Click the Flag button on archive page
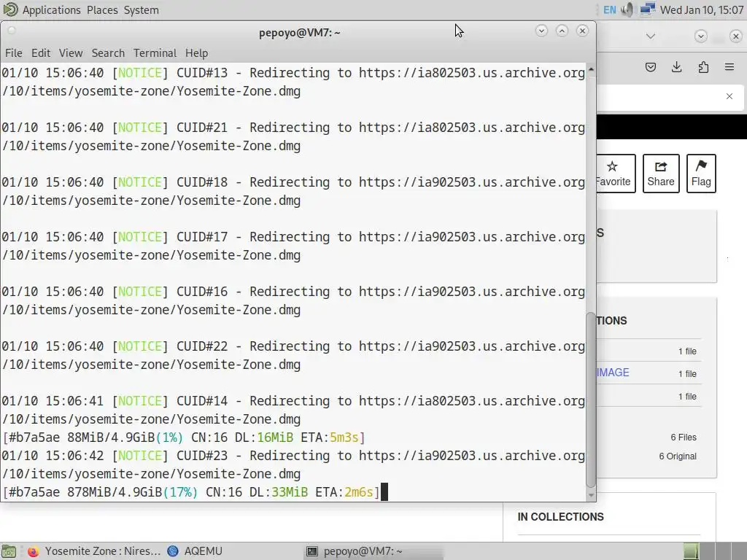 click(x=701, y=174)
